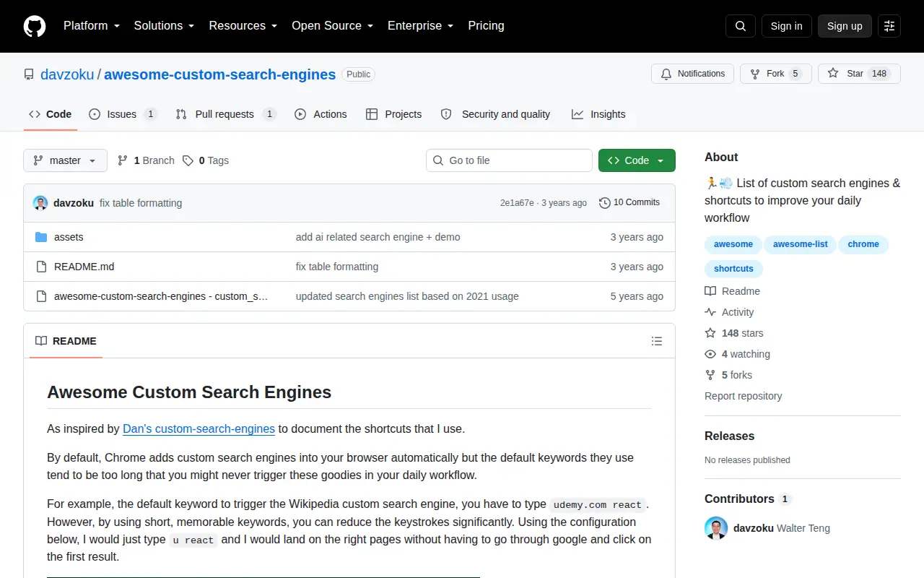Open the Activity link in About

point(729,312)
